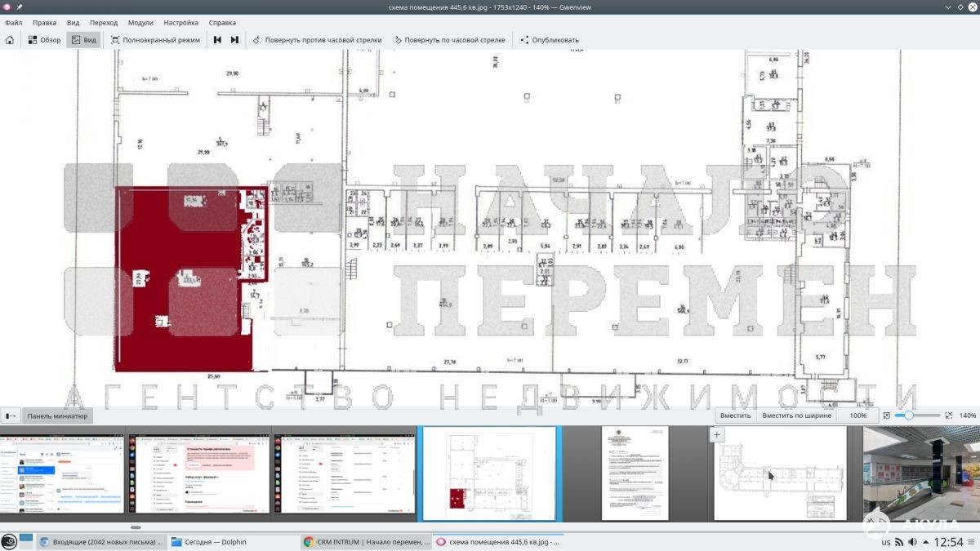Open the Модули menu
This screenshot has height=551, width=980.
(140, 23)
